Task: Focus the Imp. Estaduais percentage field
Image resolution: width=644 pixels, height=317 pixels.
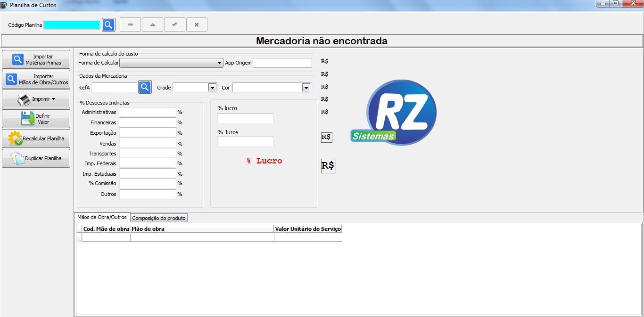Action: tap(148, 174)
